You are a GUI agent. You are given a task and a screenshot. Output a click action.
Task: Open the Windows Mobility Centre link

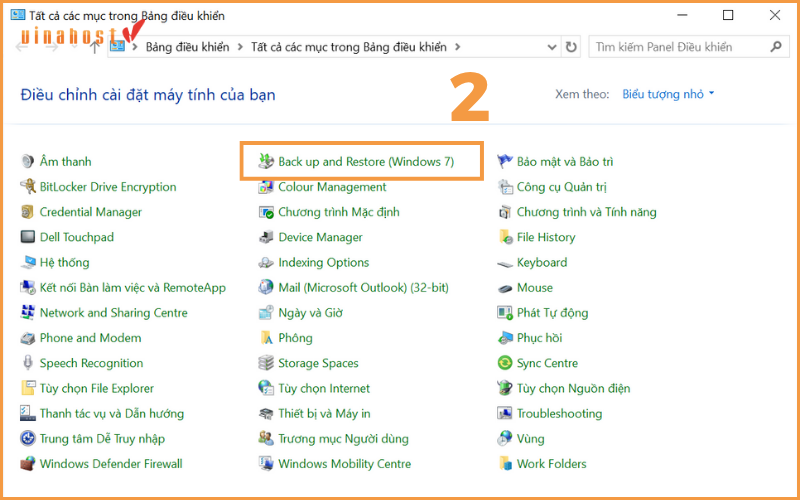[x=344, y=464]
